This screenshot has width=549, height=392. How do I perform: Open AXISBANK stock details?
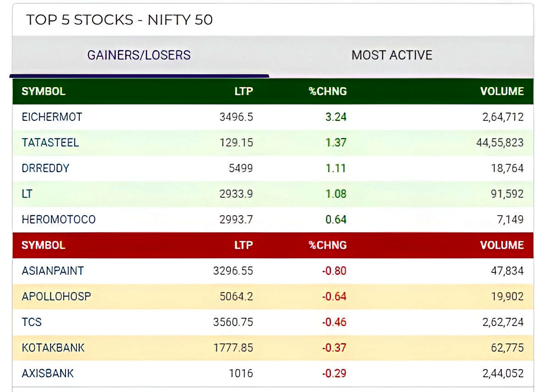48,373
